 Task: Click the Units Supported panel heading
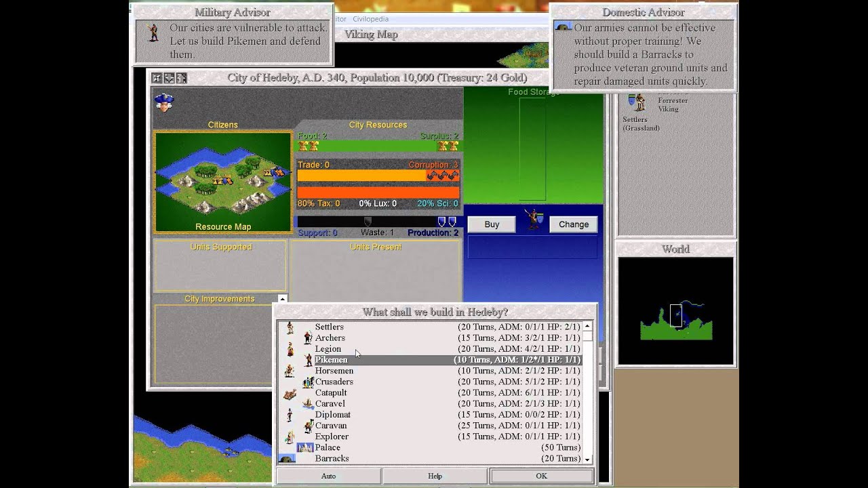(x=221, y=247)
